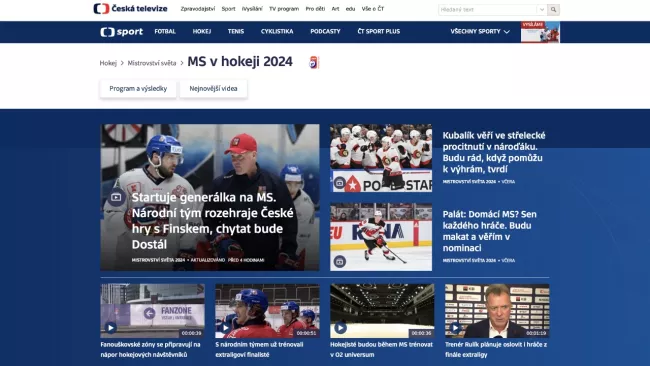
Task: Click Mistrovství světa 2024 tag on main headline
Action: 158,260
